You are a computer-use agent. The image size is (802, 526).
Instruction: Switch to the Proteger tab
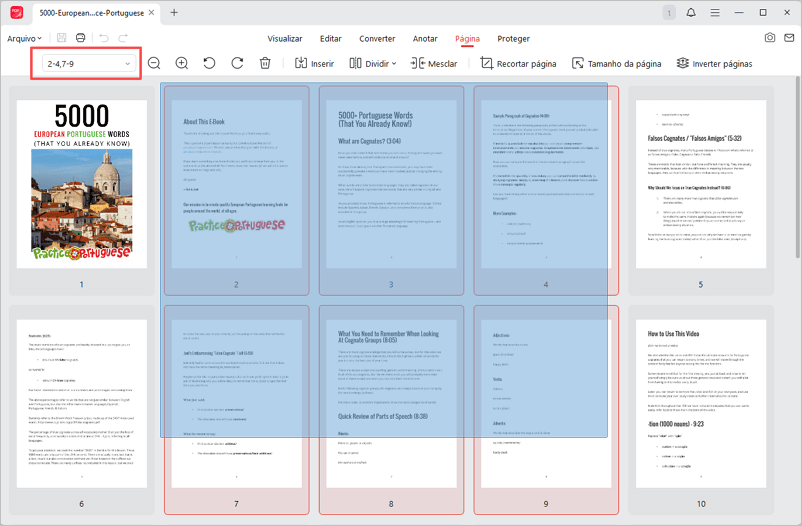click(514, 38)
